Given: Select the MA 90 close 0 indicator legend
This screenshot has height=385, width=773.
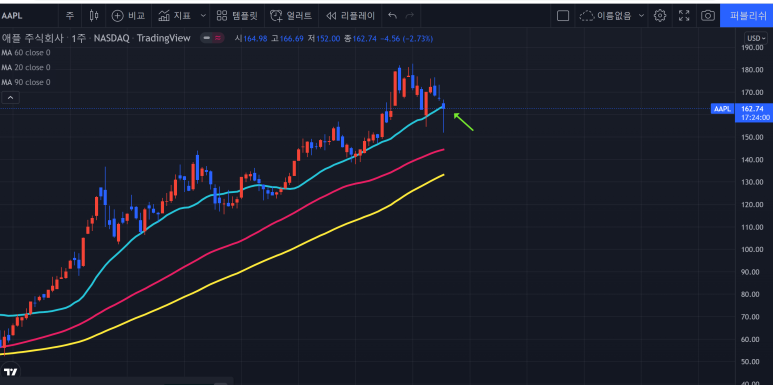Looking at the screenshot, I should tap(26, 82).
